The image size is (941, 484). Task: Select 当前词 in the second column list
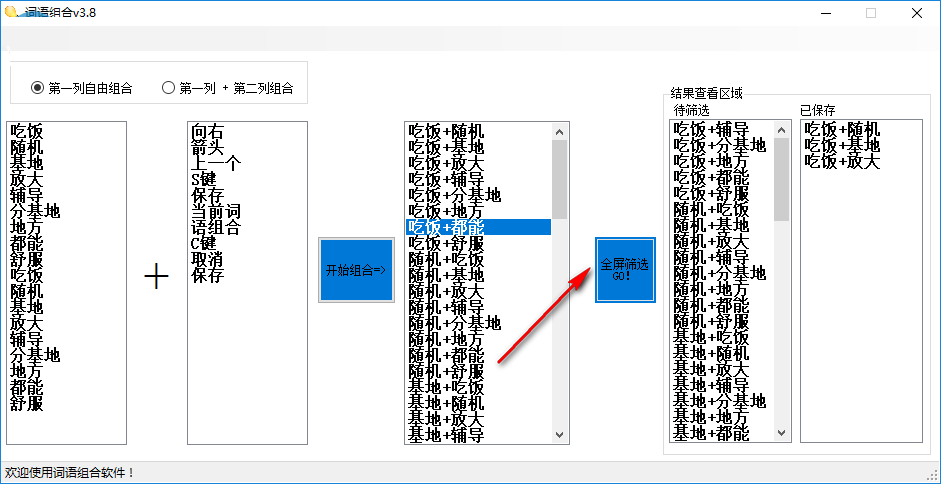click(x=215, y=211)
